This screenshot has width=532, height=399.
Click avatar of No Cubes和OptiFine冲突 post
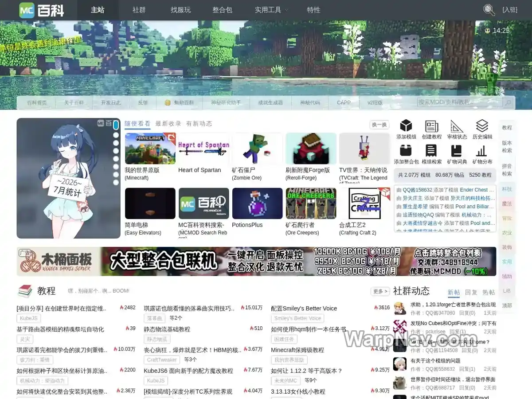400,327
